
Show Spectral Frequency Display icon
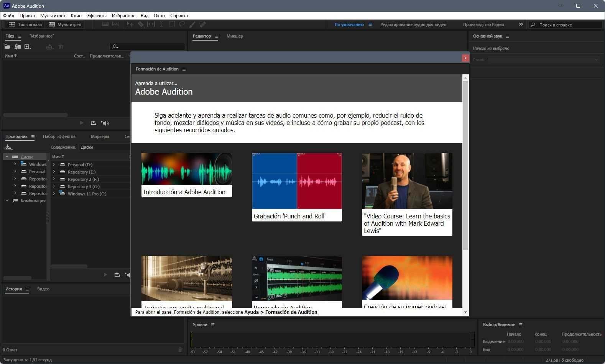pos(105,25)
